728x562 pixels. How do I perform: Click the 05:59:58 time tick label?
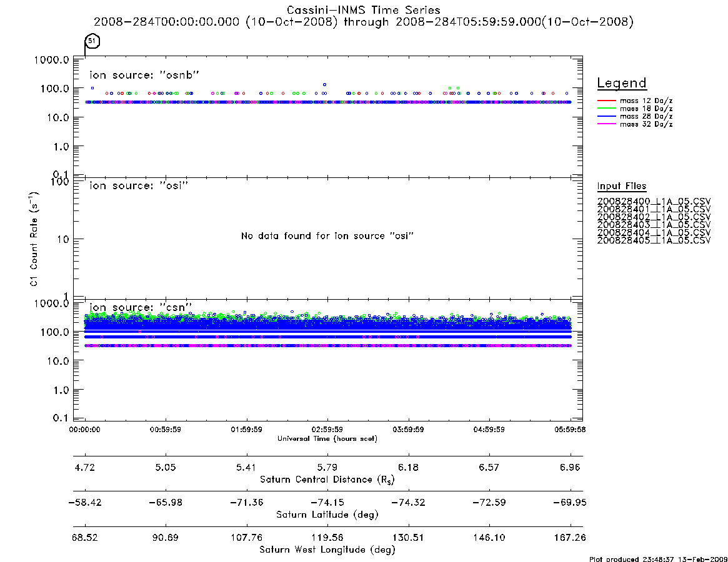[570, 430]
